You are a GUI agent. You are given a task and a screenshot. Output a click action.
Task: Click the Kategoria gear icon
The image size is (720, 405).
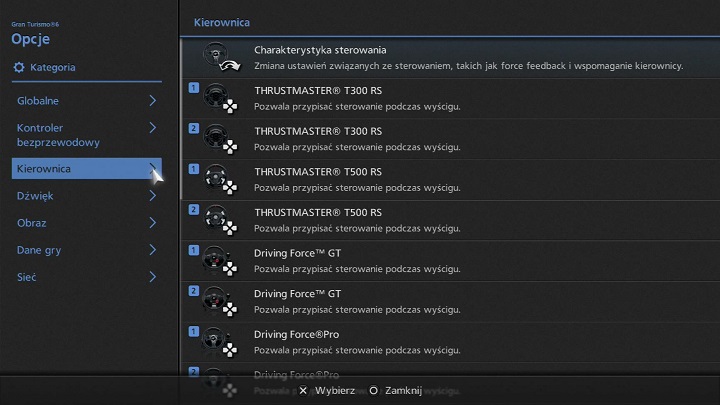coord(18,68)
